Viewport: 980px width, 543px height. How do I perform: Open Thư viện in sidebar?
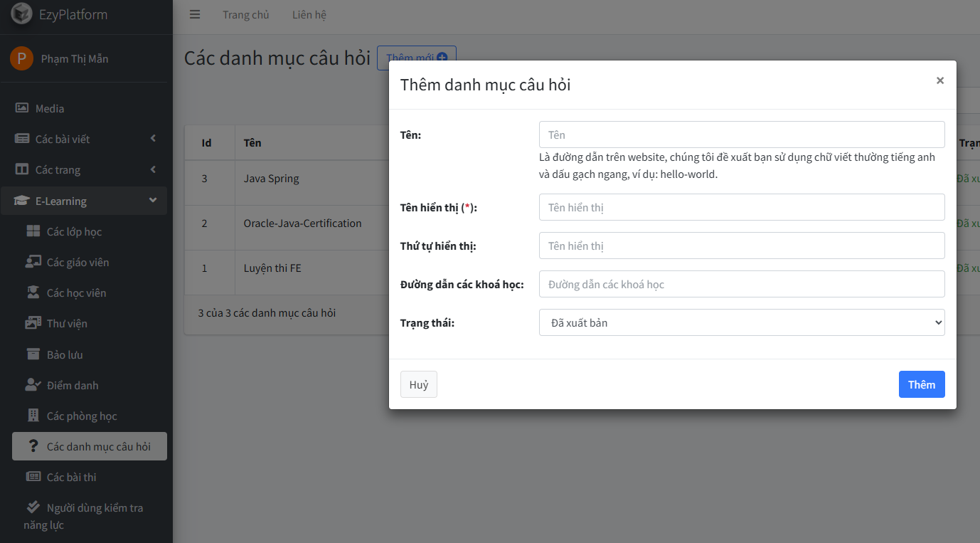tap(67, 323)
